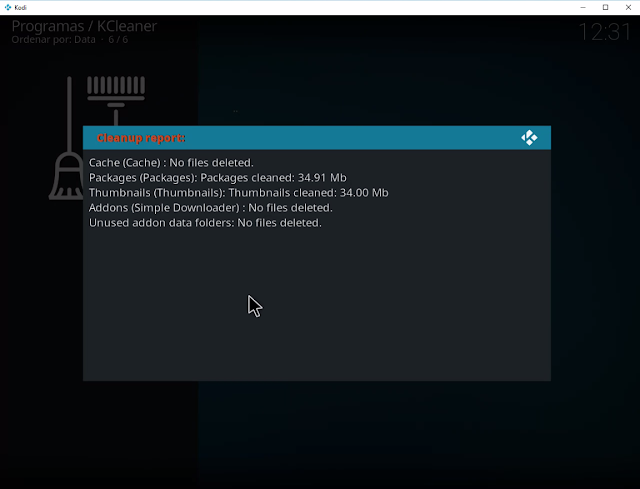Screen dimensions: 640x489
Task: Minimize the Kodi window
Action: 583,7
